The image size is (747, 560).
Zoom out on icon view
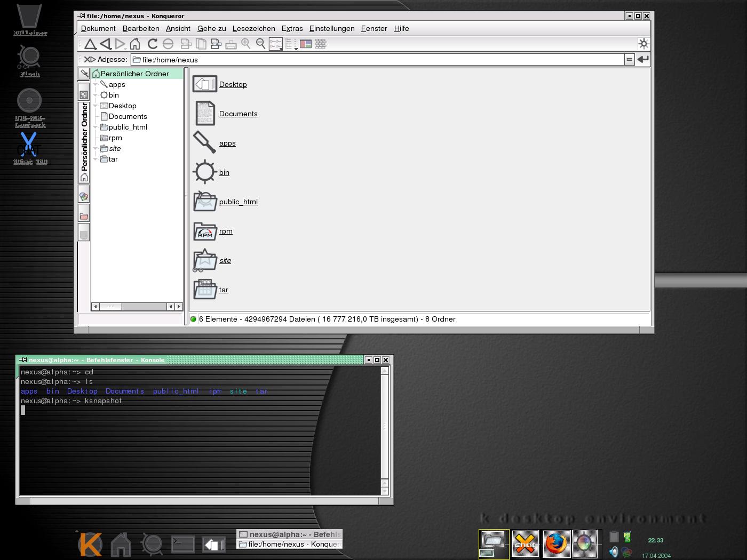coord(261,44)
